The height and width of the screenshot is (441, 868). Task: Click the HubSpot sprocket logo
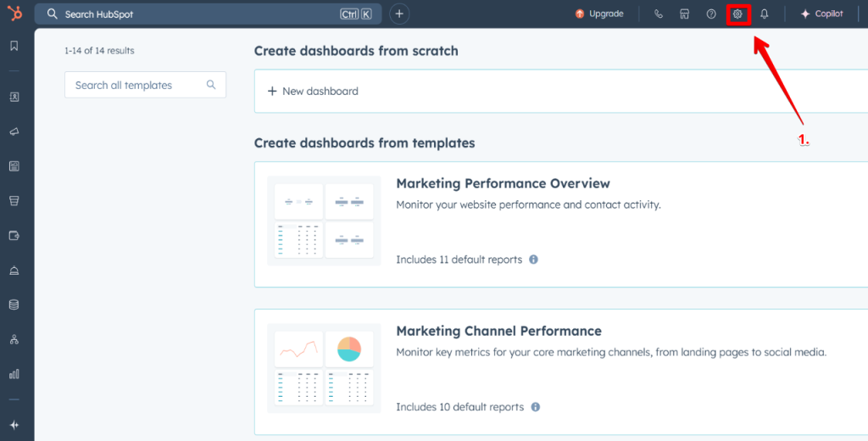pos(15,14)
